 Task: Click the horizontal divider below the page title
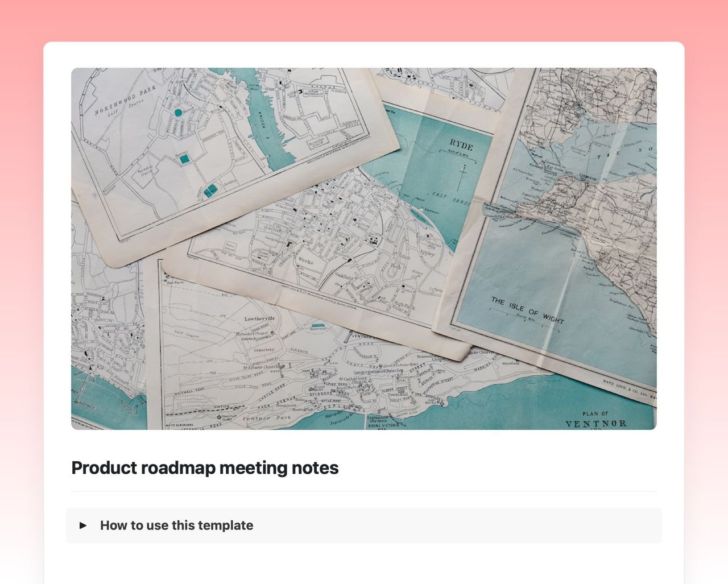point(364,492)
